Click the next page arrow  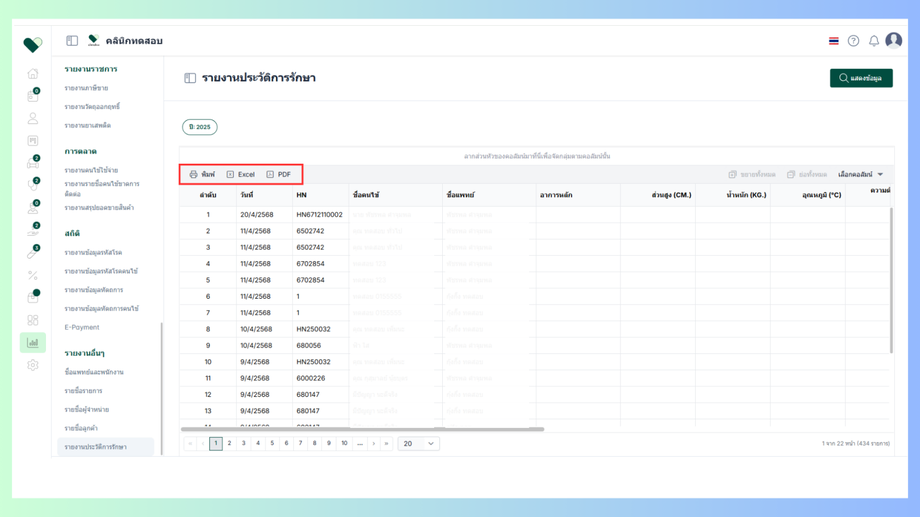pos(374,444)
